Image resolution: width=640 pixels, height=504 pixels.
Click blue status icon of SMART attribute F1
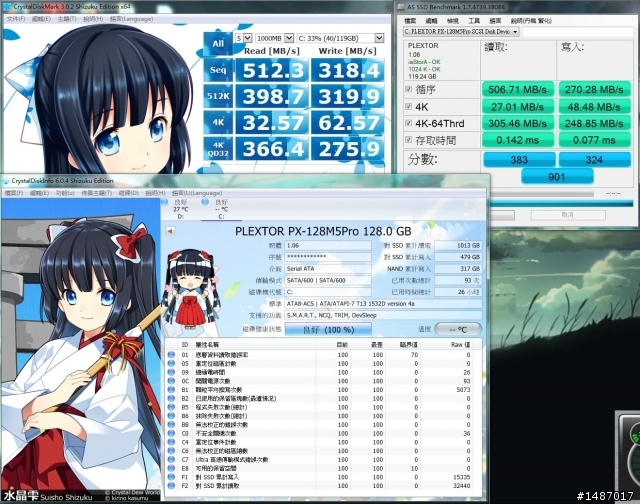tap(171, 477)
